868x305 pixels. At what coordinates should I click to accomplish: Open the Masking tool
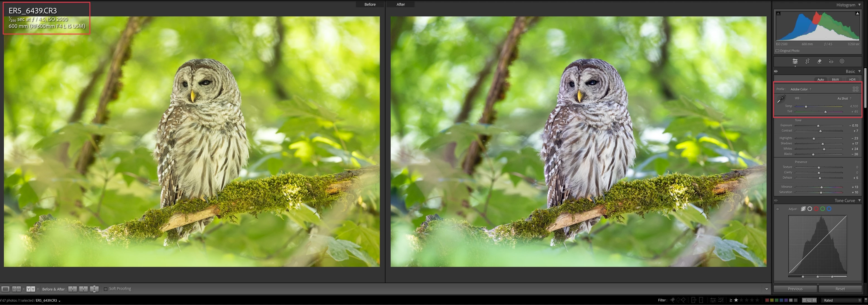pos(842,61)
